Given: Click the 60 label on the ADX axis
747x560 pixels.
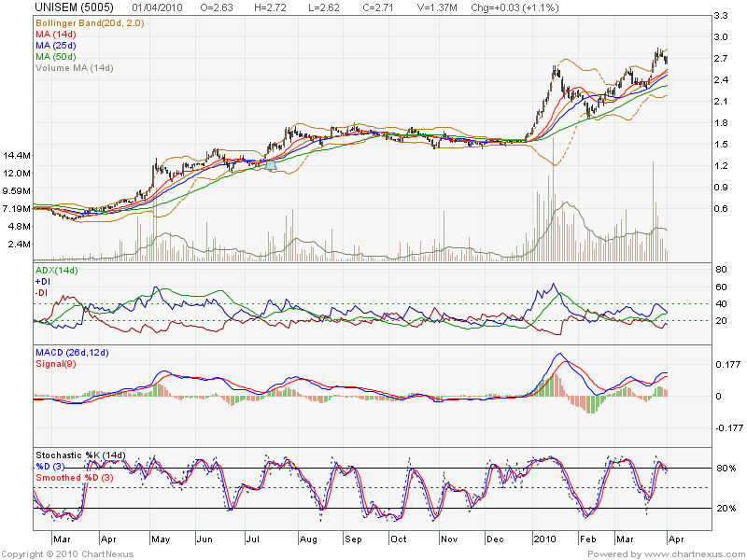Looking at the screenshot, I should point(721,287).
